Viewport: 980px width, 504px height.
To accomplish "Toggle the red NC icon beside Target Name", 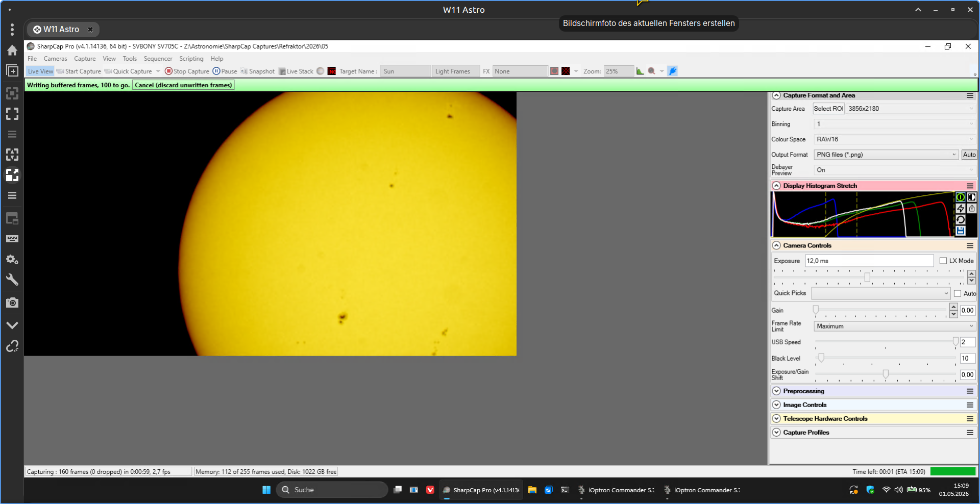I will coord(332,71).
